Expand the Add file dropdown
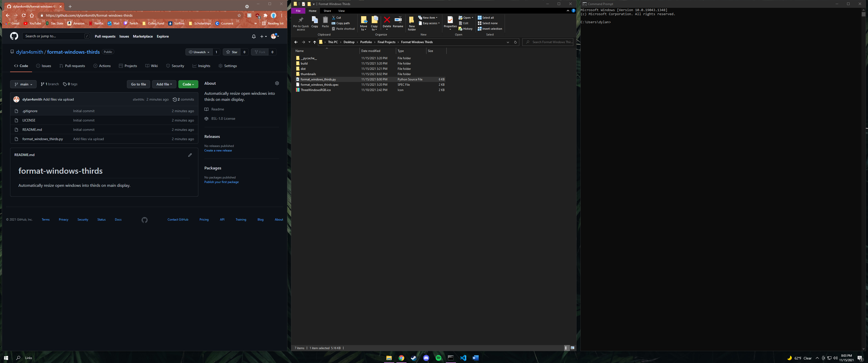868x363 pixels. pos(164,84)
